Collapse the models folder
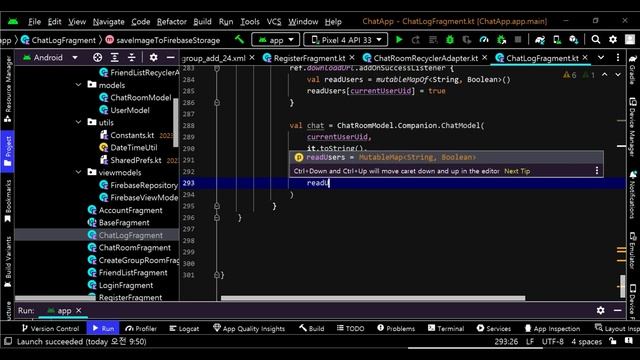The image size is (640, 360). (79, 85)
